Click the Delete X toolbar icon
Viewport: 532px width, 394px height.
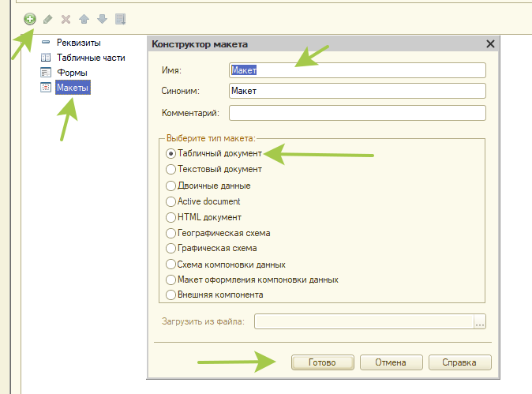[x=66, y=18]
